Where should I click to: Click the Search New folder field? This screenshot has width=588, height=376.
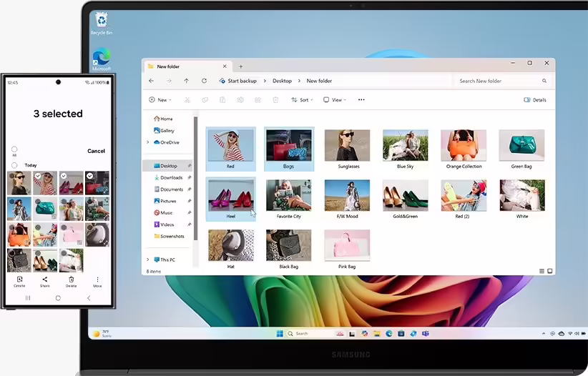point(502,81)
